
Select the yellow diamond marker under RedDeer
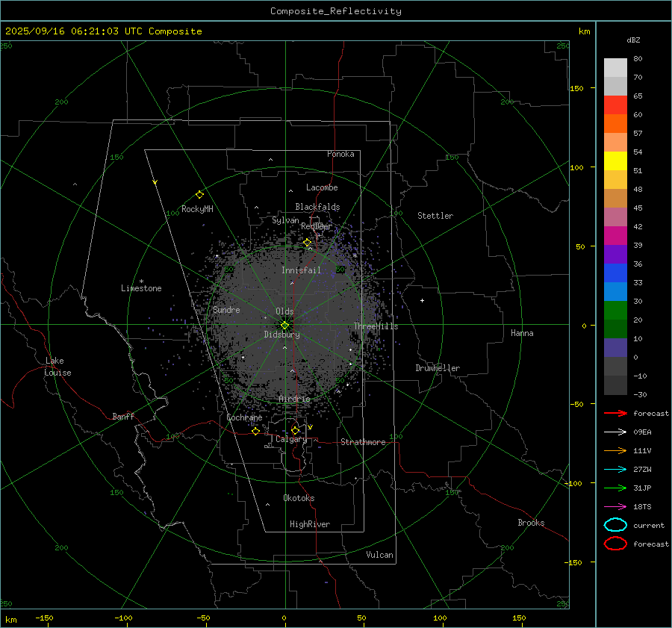click(307, 243)
